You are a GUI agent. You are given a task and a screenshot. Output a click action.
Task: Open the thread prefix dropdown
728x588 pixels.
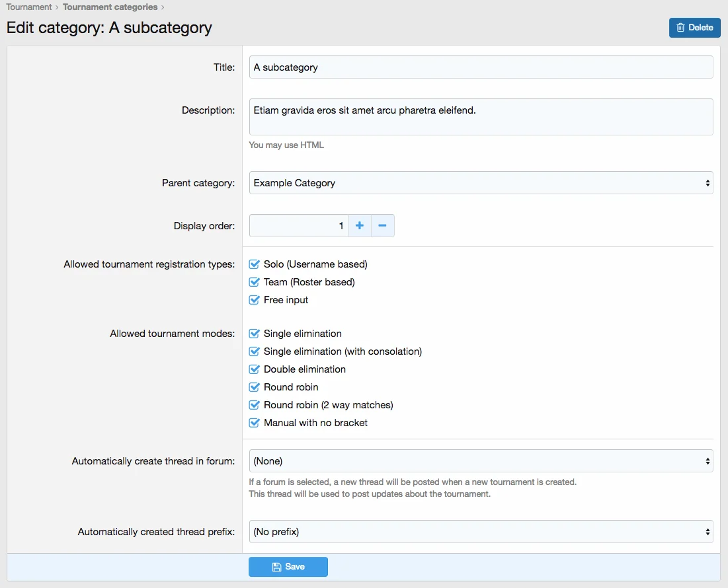pos(481,531)
